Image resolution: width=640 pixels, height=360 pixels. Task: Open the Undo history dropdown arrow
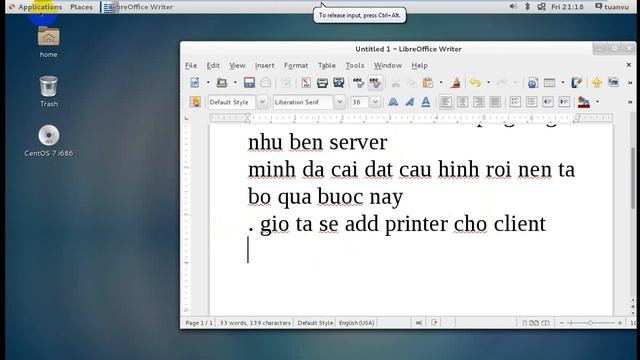pyautogui.click(x=488, y=82)
